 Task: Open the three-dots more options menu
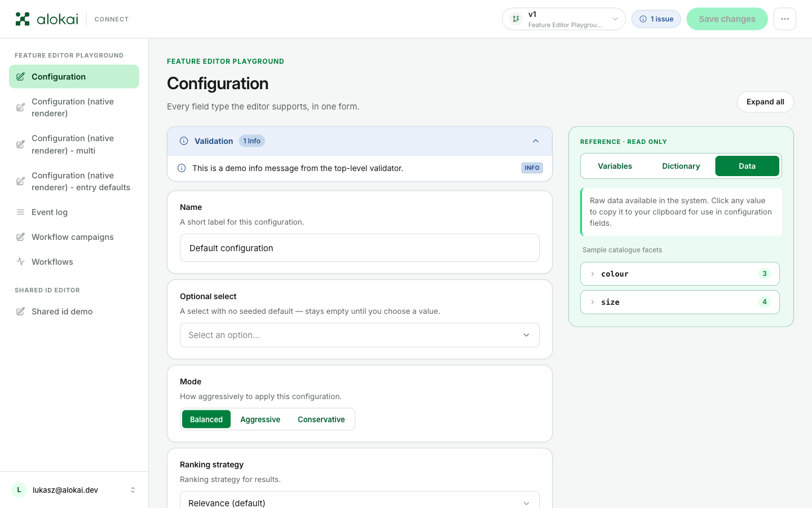click(785, 19)
